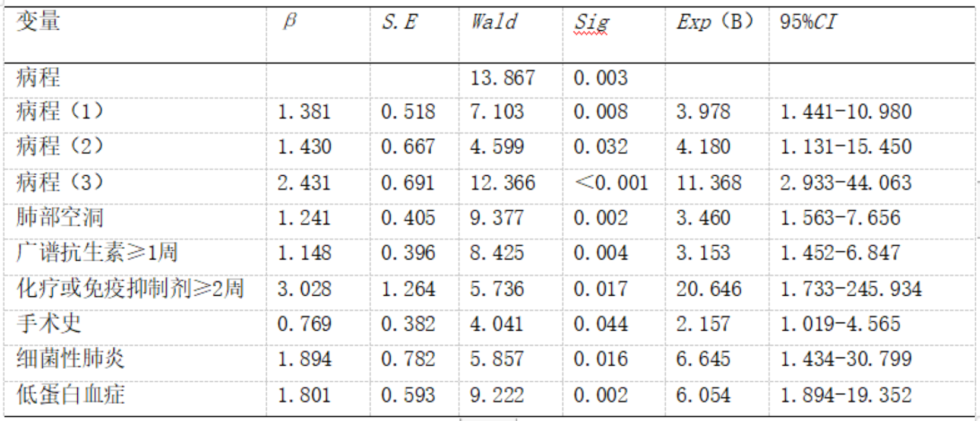The height and width of the screenshot is (421, 980).
Task: Select the 病程（1） row label
Action: point(59,112)
